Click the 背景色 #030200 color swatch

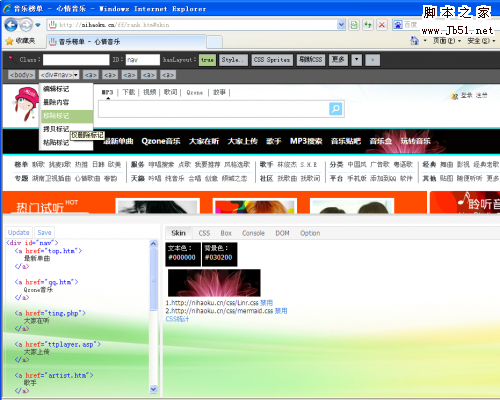click(219, 254)
